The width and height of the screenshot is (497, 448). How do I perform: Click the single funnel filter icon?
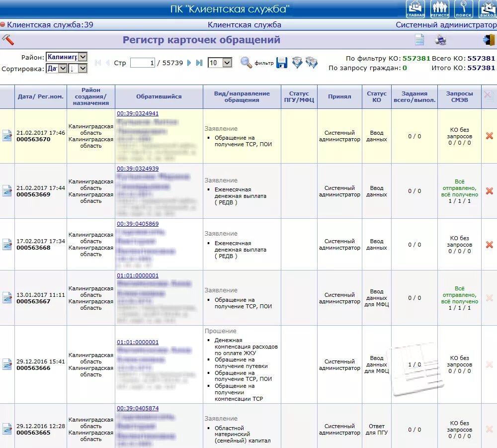297,63
